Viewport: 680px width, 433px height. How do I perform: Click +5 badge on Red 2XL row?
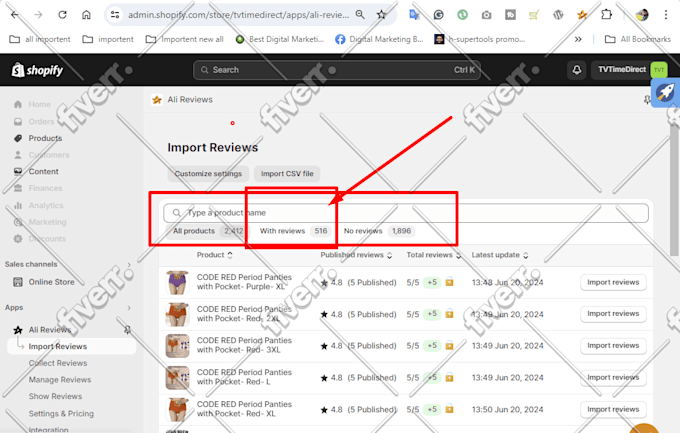(x=432, y=314)
